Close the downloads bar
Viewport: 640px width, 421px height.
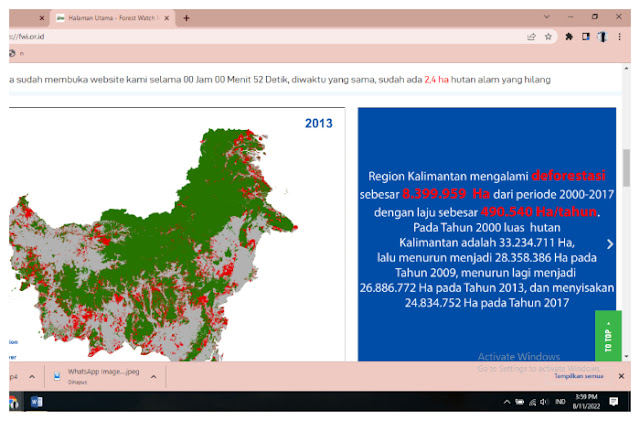[621, 376]
